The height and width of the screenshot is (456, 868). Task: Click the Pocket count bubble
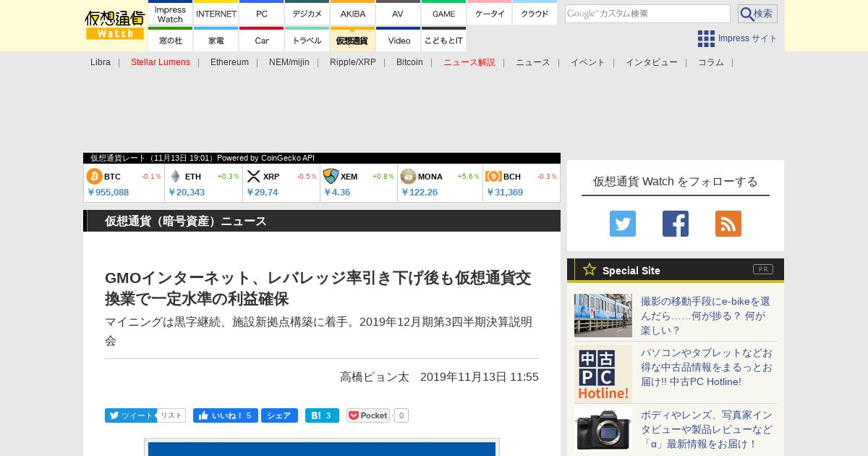coord(401,415)
